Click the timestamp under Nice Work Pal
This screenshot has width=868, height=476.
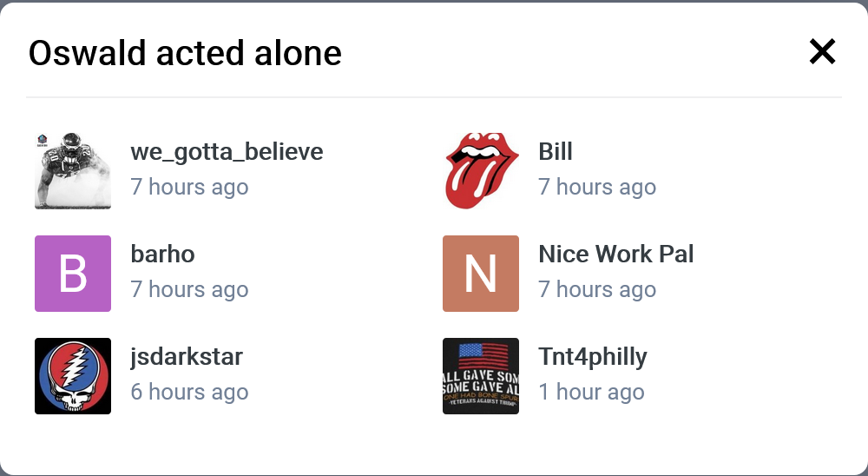(597, 289)
